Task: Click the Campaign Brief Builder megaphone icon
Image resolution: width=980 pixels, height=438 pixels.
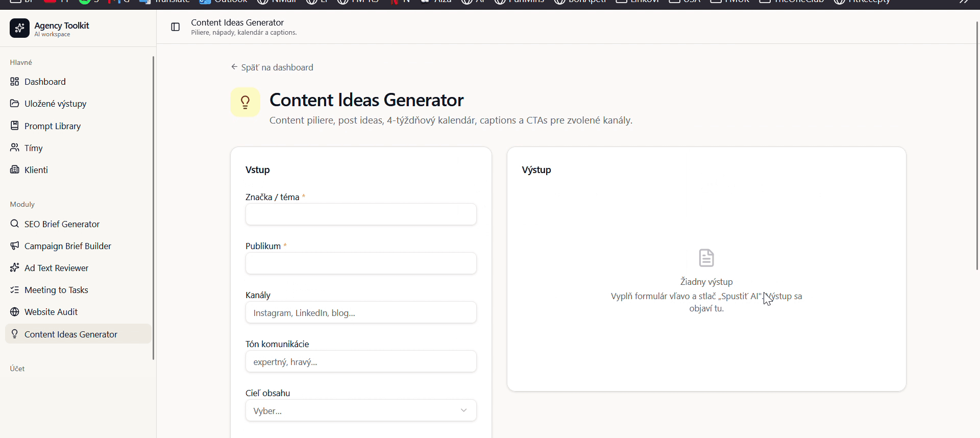Action: tap(15, 246)
